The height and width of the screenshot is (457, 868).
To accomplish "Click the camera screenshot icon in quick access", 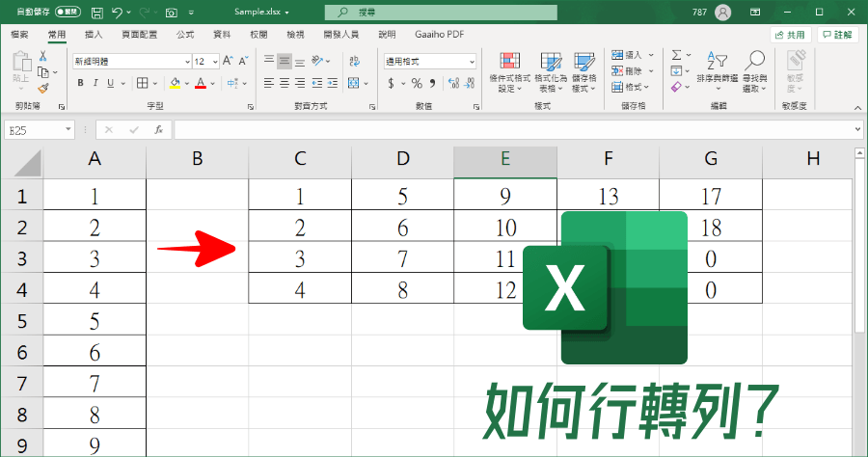I will 171,13.
